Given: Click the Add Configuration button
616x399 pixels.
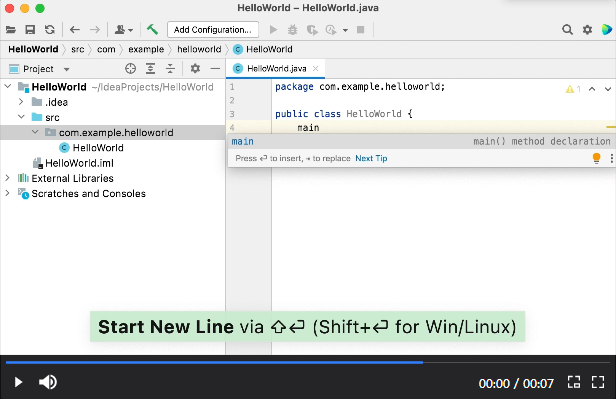Looking at the screenshot, I should (x=213, y=29).
